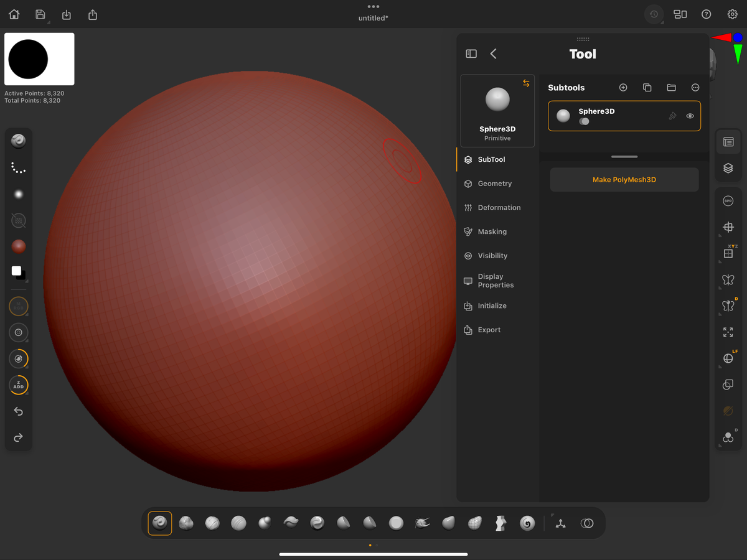
Task: Open the BPR render options
Action: point(728,200)
